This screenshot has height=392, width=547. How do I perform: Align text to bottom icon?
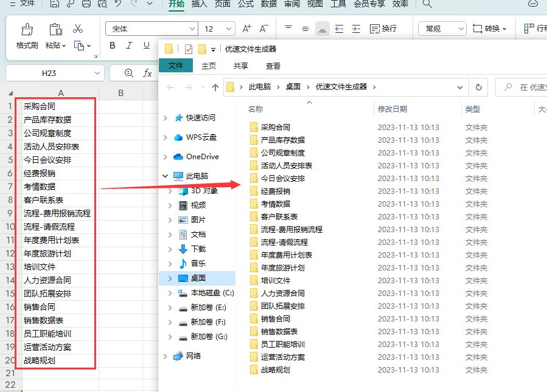pyautogui.click(x=322, y=29)
